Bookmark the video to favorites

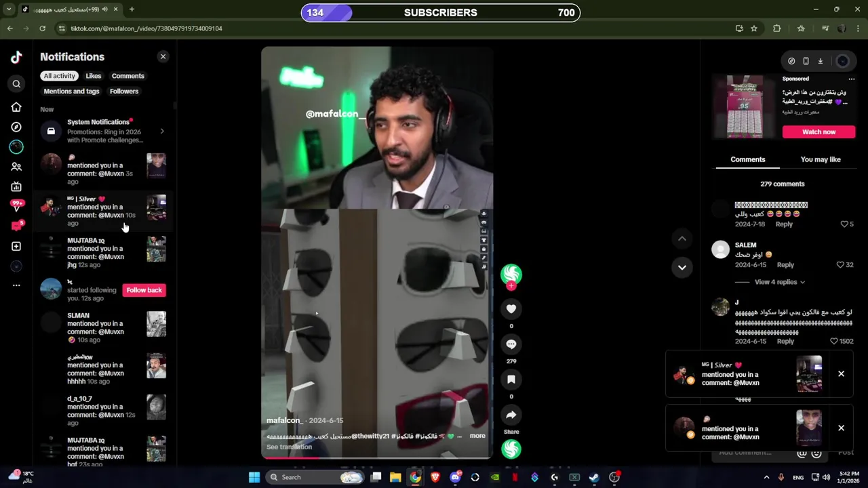[511, 380]
